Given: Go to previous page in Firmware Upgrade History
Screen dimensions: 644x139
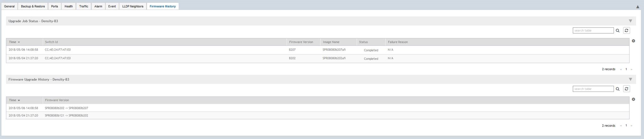Looking at the screenshot, I should coord(621,126).
